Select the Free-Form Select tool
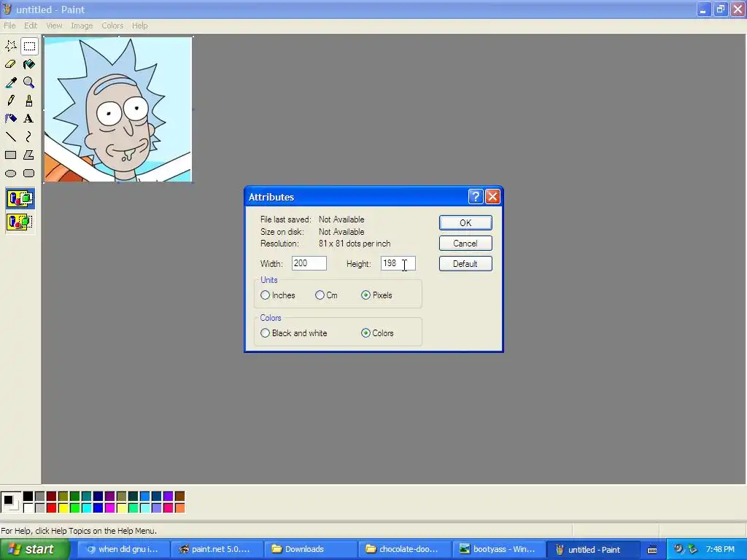Screen dimensions: 747x560 tap(10, 46)
